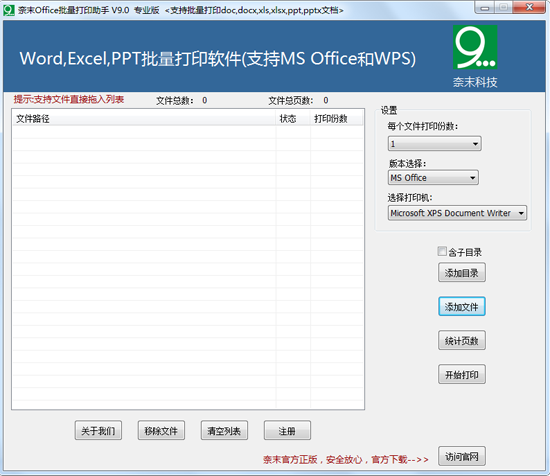
Task: Close the window with X button
Action: (x=529, y=7)
